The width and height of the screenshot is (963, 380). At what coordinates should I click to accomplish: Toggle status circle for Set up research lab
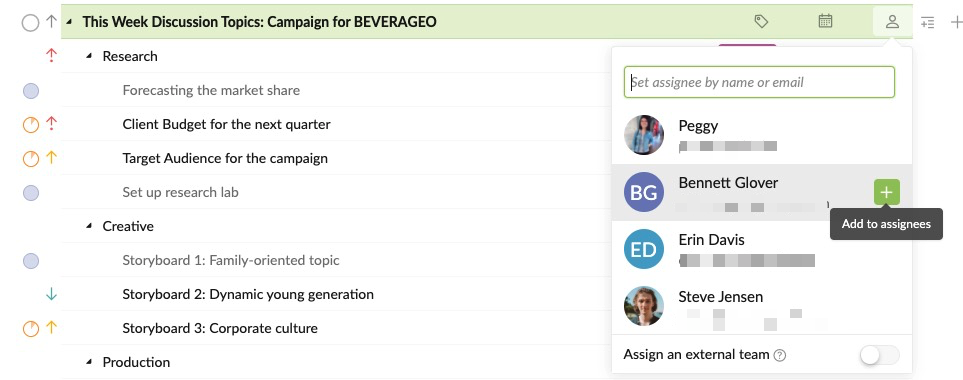coord(31,193)
